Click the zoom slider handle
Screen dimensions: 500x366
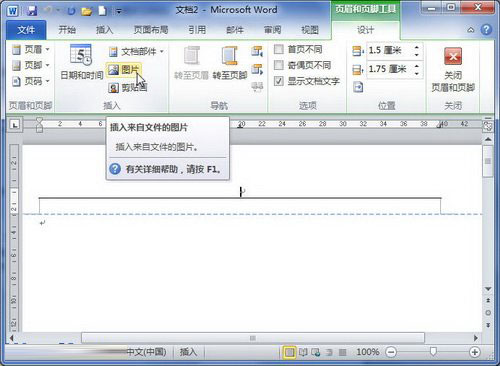[x=433, y=351]
